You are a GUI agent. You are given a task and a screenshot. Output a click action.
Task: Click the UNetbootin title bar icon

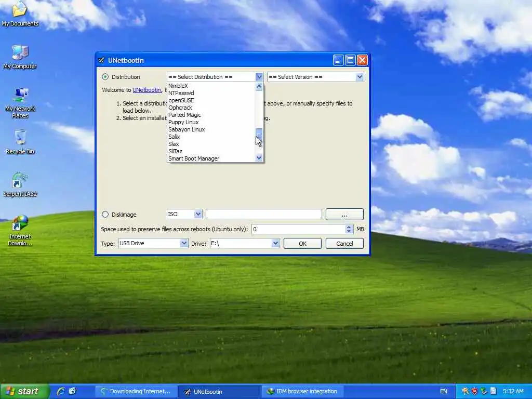point(101,60)
